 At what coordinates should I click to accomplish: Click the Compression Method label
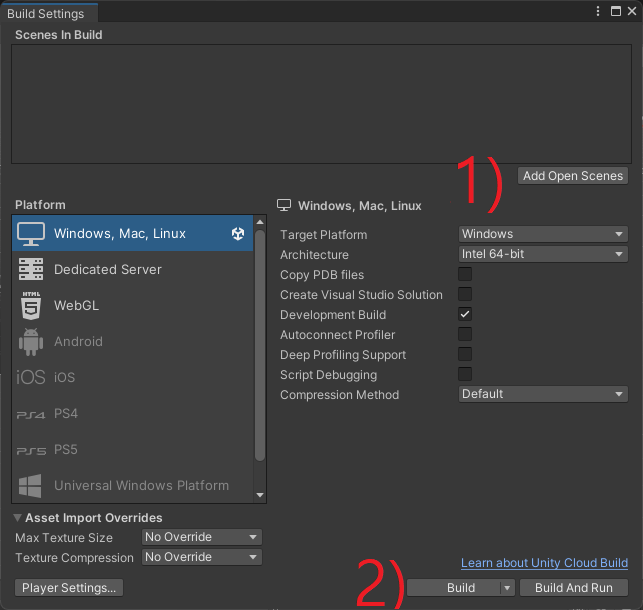click(339, 395)
